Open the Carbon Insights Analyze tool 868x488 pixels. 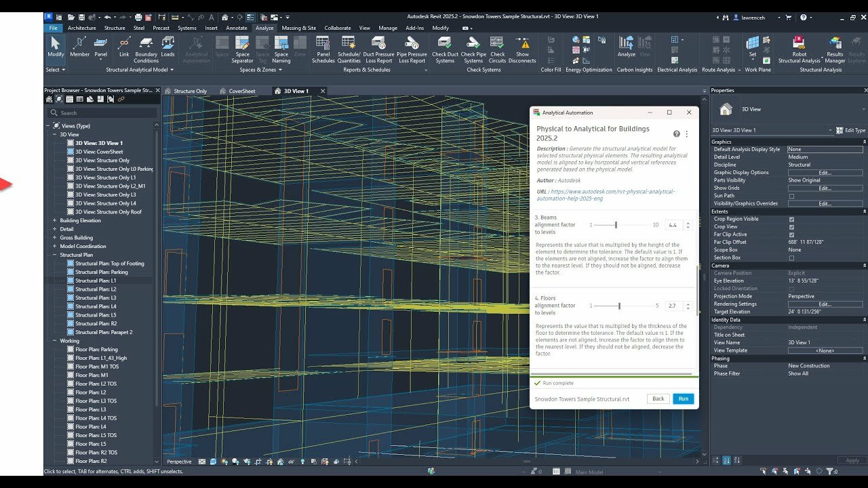627,47
